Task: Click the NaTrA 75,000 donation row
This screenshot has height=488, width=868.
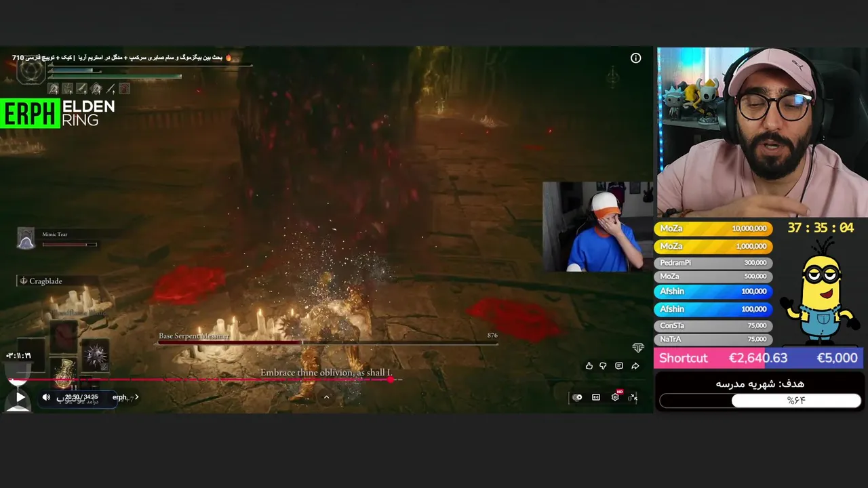Action: (713, 339)
